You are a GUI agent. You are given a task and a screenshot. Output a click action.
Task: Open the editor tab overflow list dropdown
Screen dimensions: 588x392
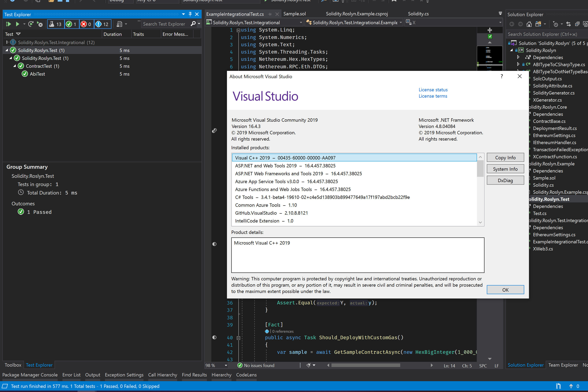point(500,14)
